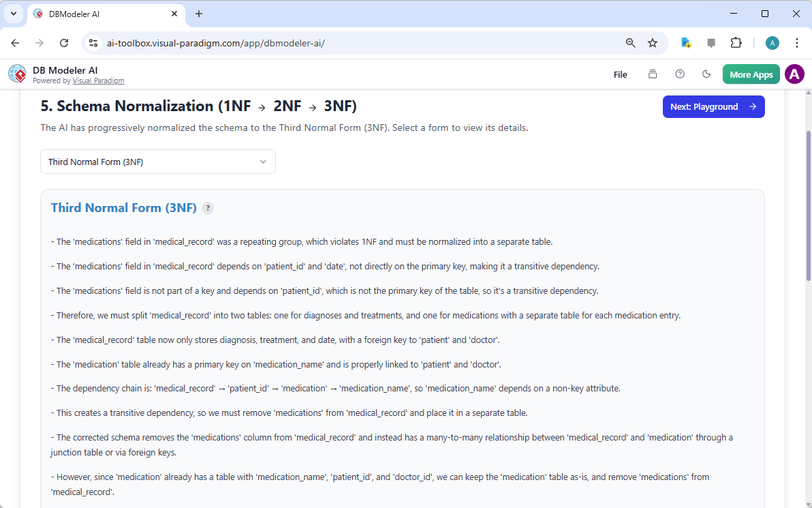Open the More Apps button
The width and height of the screenshot is (812, 508).
pyautogui.click(x=751, y=74)
